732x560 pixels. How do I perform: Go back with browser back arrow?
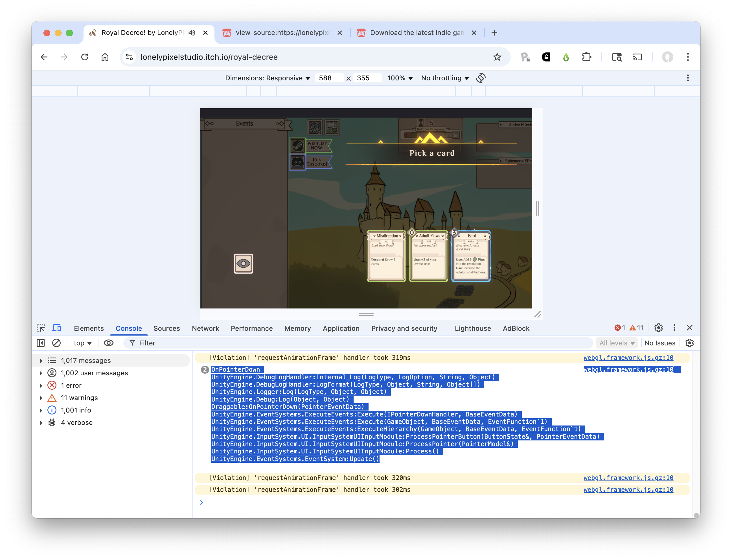tap(44, 57)
